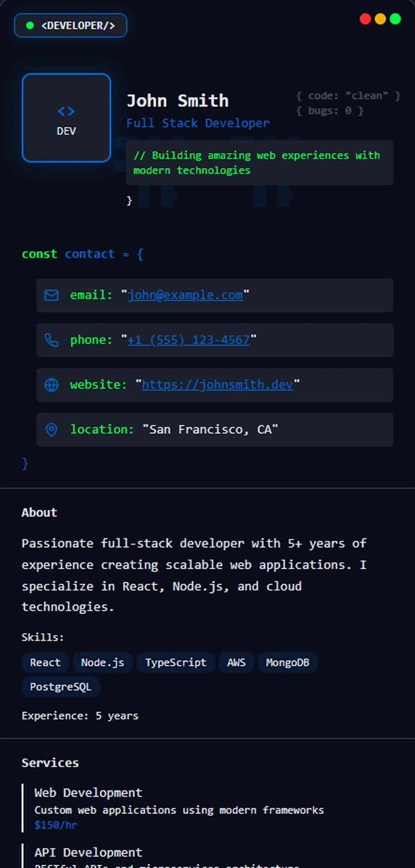Click the yellow window dot

pos(380,19)
